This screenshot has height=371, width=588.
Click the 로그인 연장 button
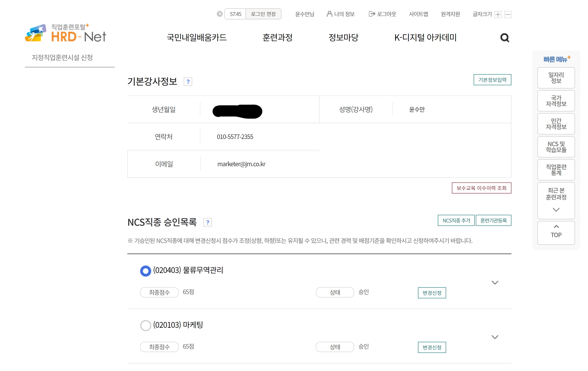263,14
